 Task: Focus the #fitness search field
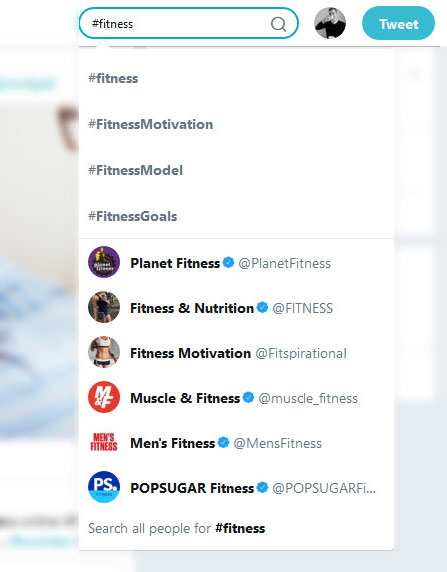189,23
